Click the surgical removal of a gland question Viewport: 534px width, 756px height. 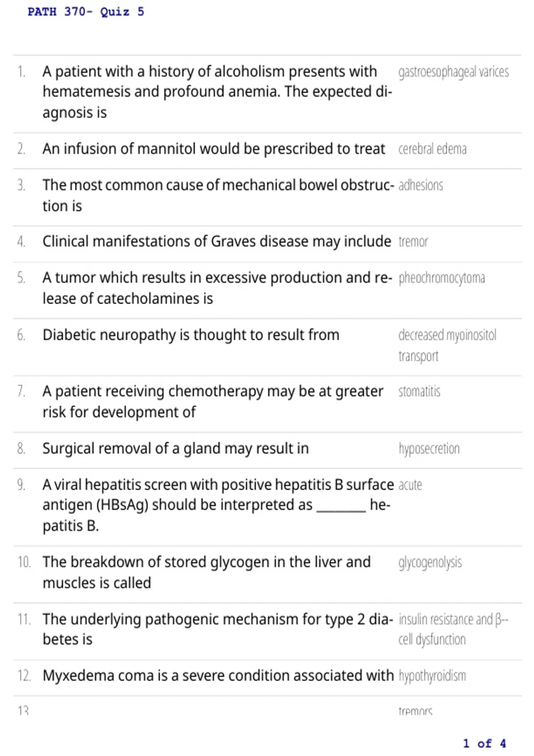175,449
